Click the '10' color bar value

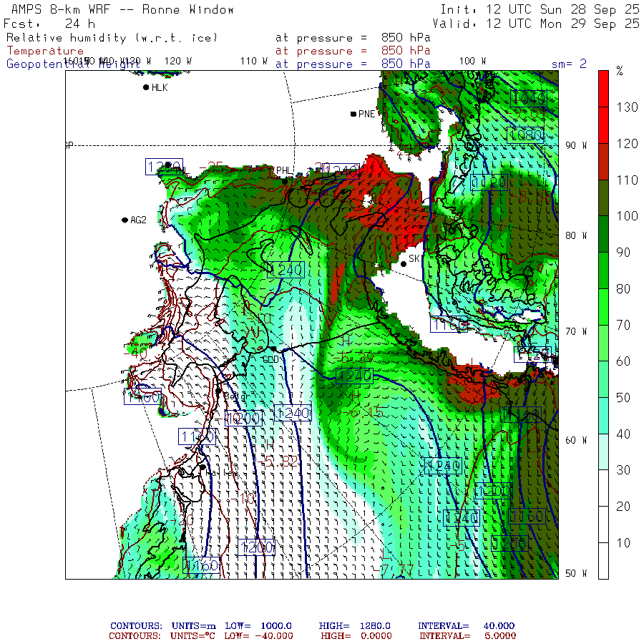pos(623,543)
